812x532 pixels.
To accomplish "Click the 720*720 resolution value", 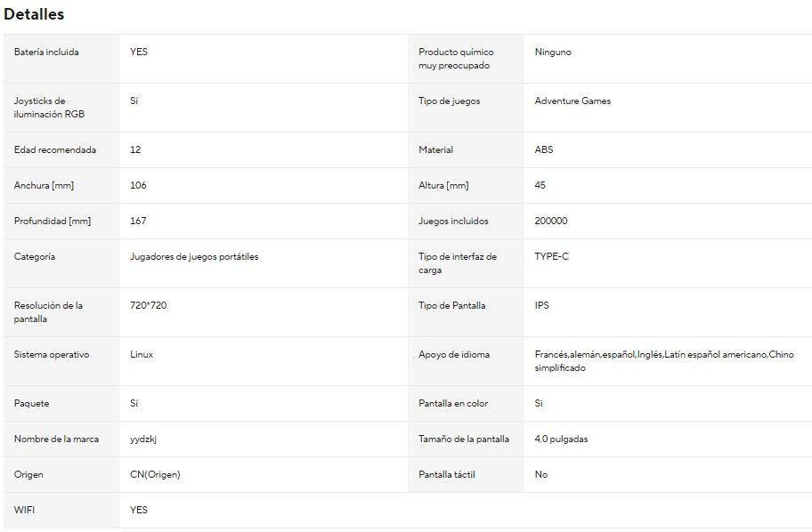I will point(149,305).
